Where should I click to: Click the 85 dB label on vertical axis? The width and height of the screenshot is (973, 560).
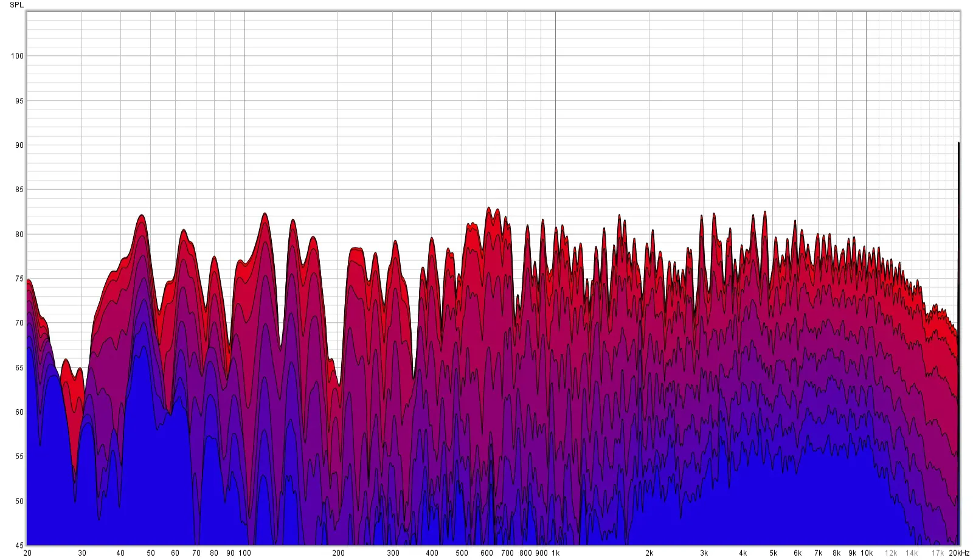point(19,190)
